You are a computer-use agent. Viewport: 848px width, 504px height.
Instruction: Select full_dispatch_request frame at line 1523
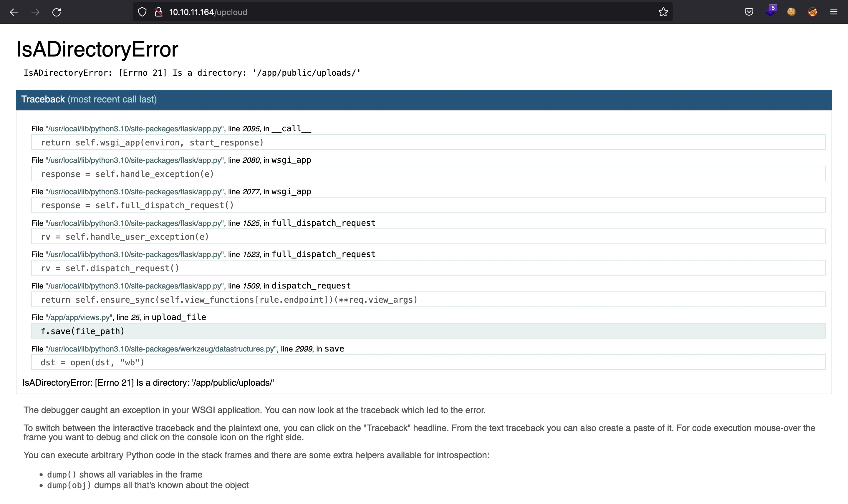[x=203, y=254]
